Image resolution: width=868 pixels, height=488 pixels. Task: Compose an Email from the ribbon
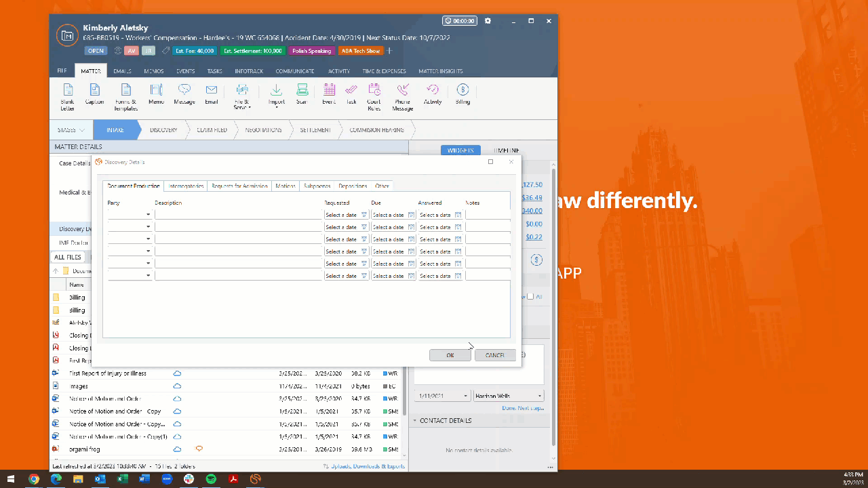pyautogui.click(x=212, y=95)
